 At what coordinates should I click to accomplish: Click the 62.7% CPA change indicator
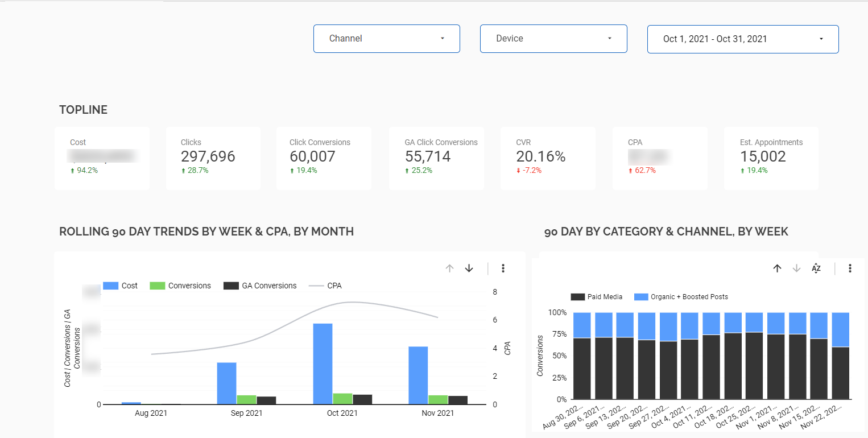point(642,170)
